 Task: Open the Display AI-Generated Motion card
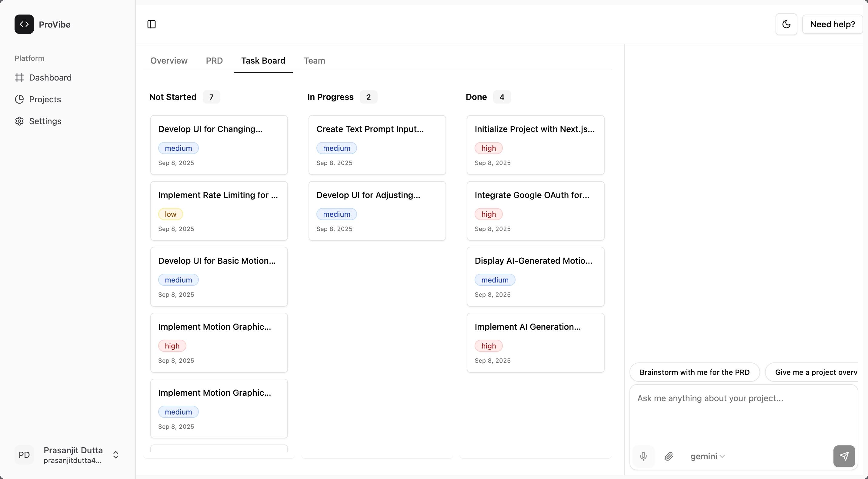[536, 277]
